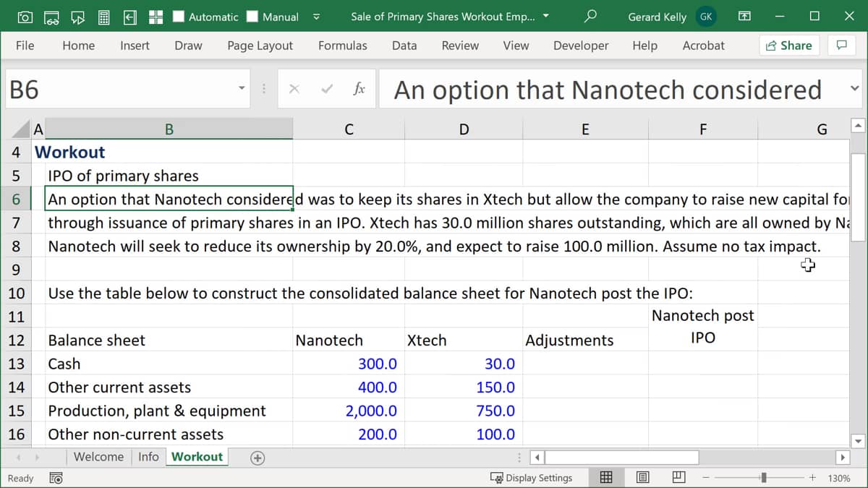Open the Page Layout ribbon tab
The width and height of the screenshot is (868, 488).
pos(260,46)
